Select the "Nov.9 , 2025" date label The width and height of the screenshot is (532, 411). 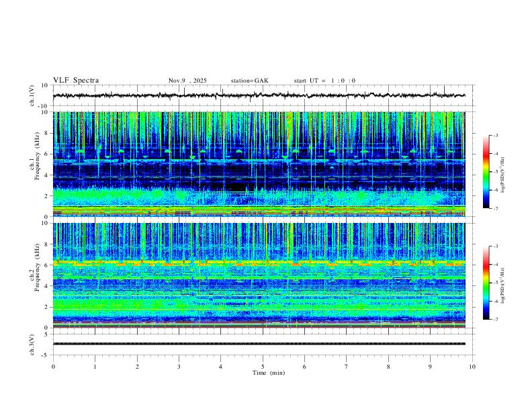(187, 81)
